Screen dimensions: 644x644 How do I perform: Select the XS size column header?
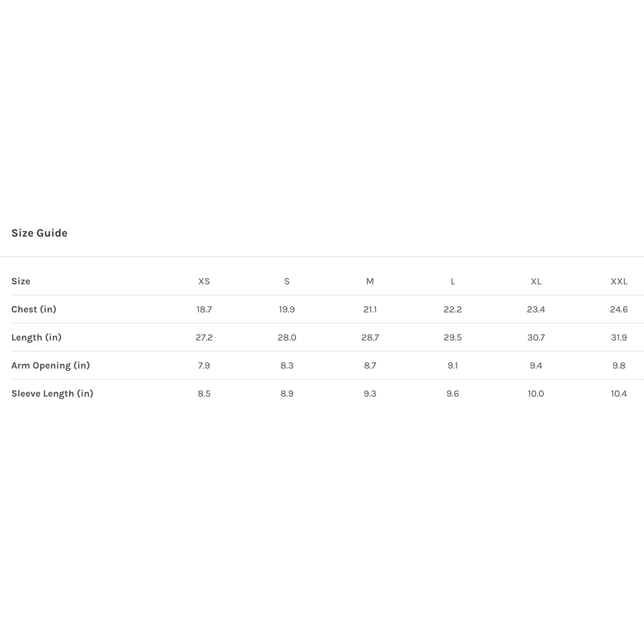(x=204, y=281)
